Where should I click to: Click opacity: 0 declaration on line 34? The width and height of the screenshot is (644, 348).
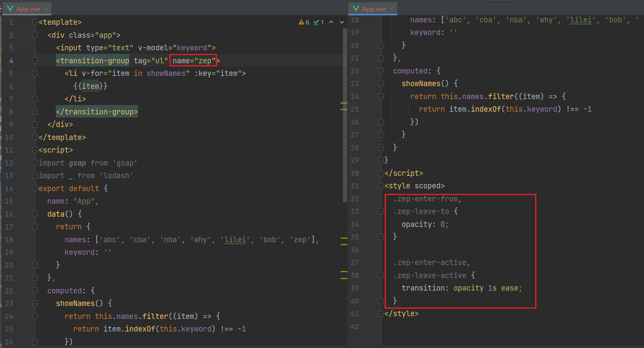(425, 225)
